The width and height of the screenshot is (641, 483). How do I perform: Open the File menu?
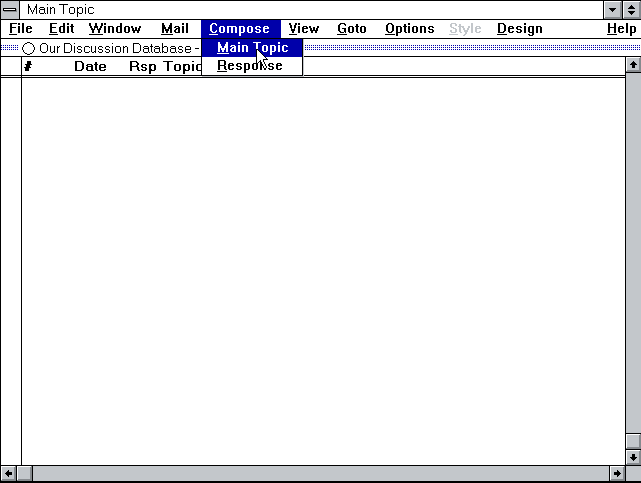(21, 29)
